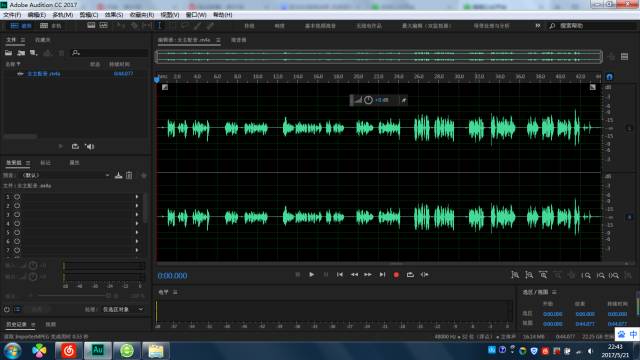The image size is (640, 360).
Task: Move playhead to next marker
Action: [382, 275]
